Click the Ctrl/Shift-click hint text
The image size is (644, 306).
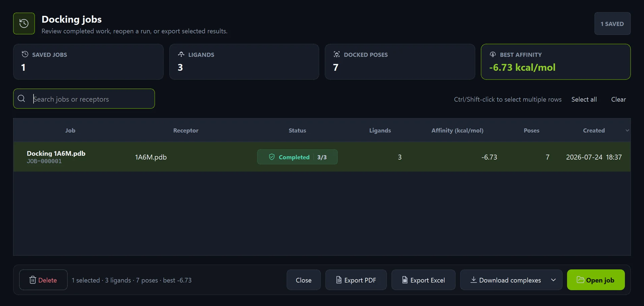click(x=507, y=99)
